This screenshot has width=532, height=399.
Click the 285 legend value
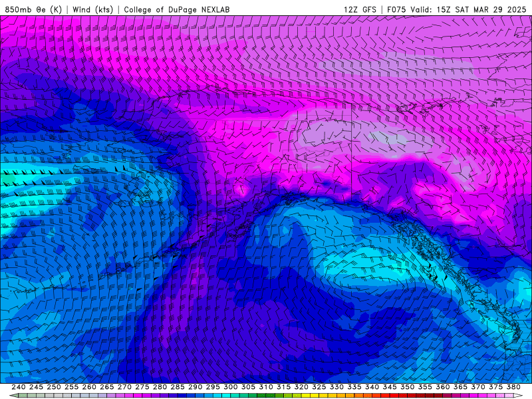click(178, 387)
